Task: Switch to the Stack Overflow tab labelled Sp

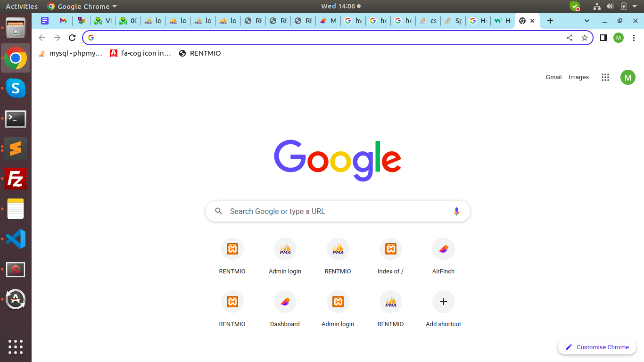Action: pyautogui.click(x=453, y=21)
